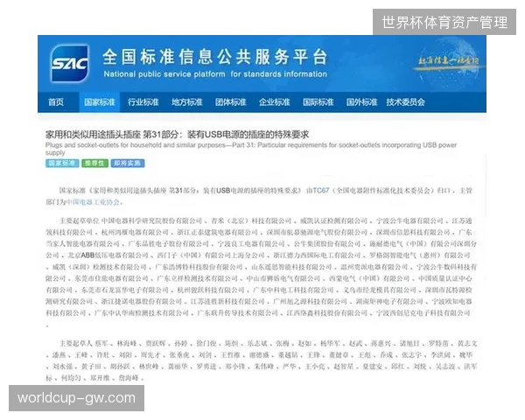Click the English subtitle National public service platform
Image resolution: width=525 pixels, height=420 pixels.
[x=215, y=74]
